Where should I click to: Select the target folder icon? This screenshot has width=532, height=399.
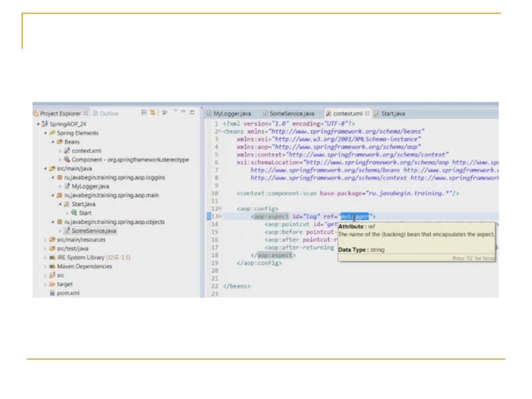click(x=52, y=284)
